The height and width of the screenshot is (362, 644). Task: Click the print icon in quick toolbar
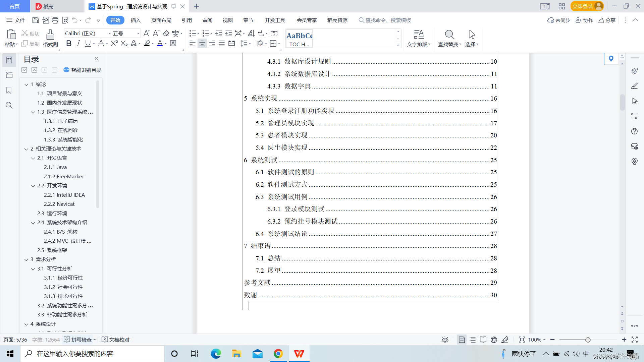[55, 20]
